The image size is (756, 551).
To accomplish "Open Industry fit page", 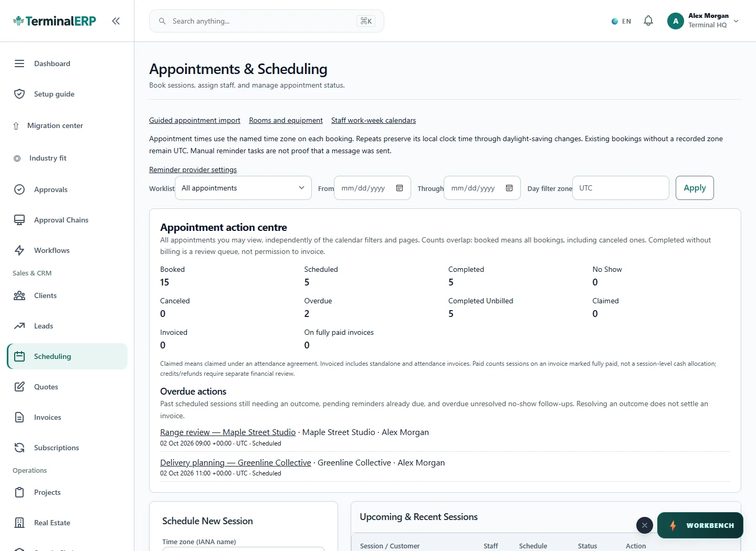I will point(67,158).
